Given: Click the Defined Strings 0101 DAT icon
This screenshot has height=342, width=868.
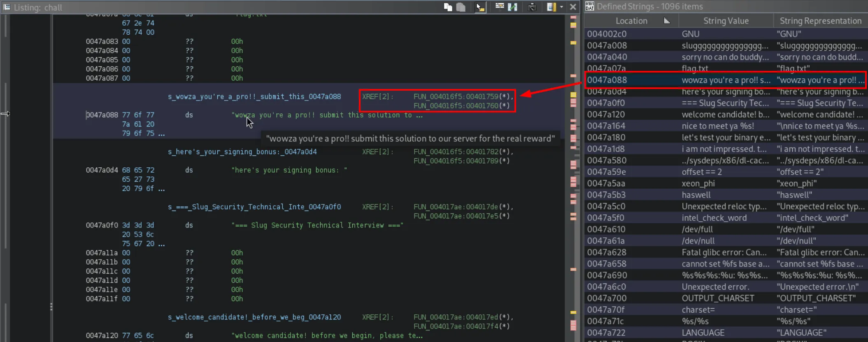Looking at the screenshot, I should [589, 6].
